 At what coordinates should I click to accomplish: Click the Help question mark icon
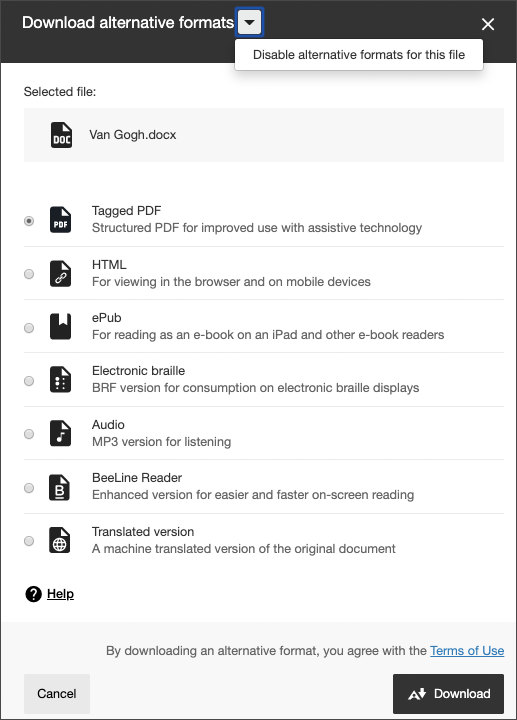(34, 594)
